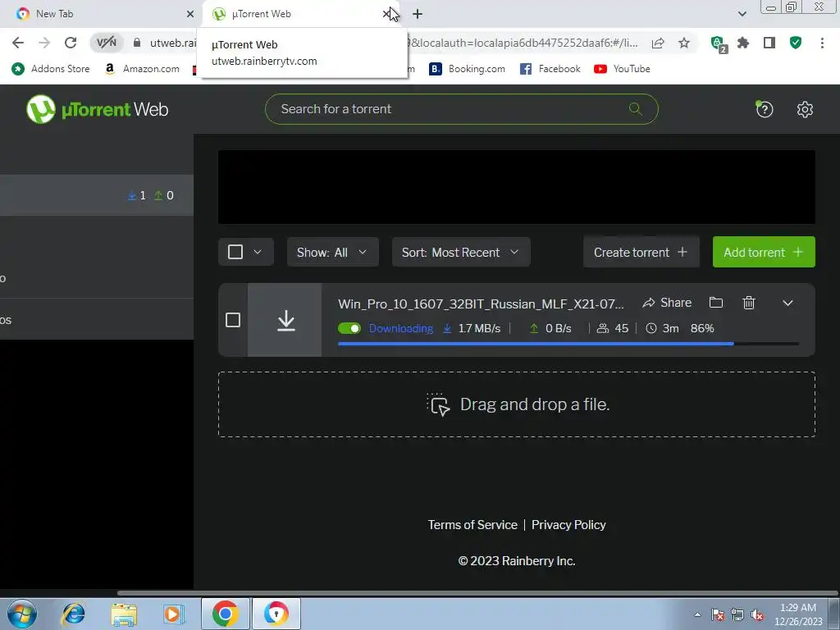The width and height of the screenshot is (840, 630).
Task: Click the horizontal scrollbar at bottom
Action: click(x=477, y=593)
